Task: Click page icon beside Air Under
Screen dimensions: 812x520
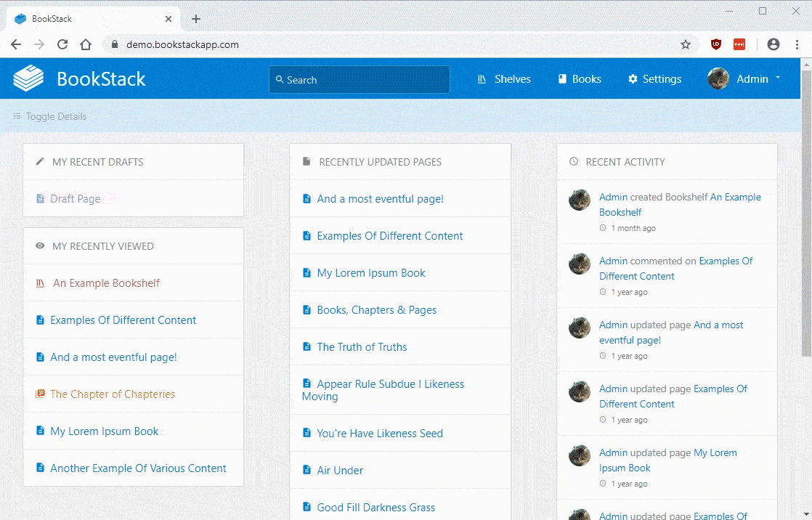Action: click(x=306, y=469)
